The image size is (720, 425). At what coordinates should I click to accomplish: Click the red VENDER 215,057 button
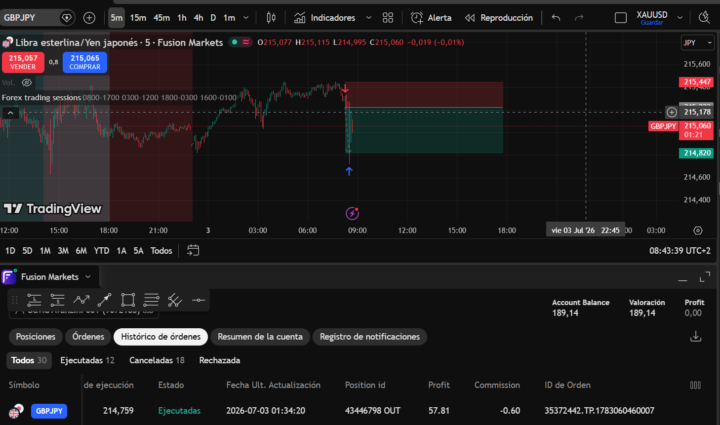click(23, 62)
